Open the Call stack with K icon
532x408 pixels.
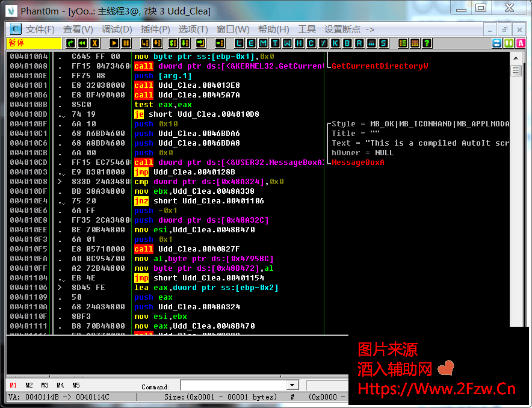point(335,43)
